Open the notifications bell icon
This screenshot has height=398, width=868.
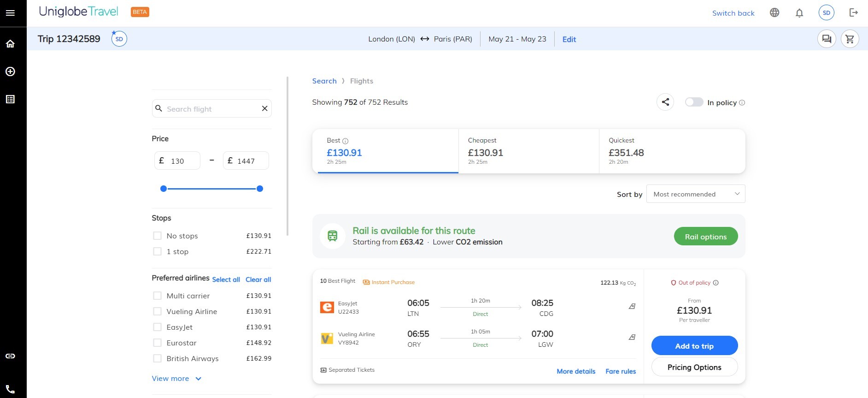pos(799,13)
